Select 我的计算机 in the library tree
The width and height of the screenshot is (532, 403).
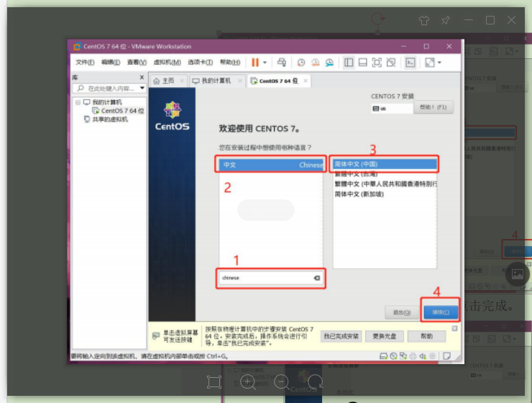(x=107, y=102)
